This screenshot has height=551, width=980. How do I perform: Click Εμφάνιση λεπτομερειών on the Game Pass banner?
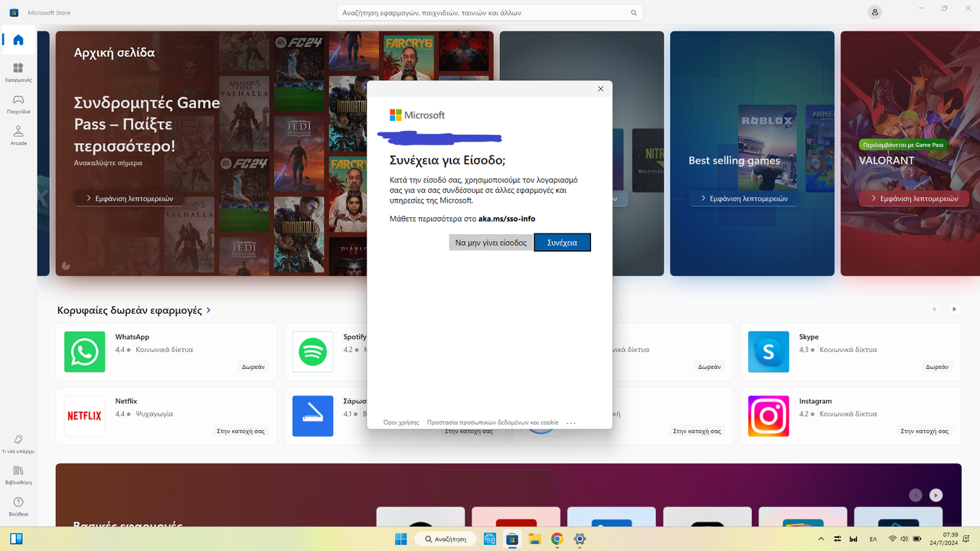[129, 198]
